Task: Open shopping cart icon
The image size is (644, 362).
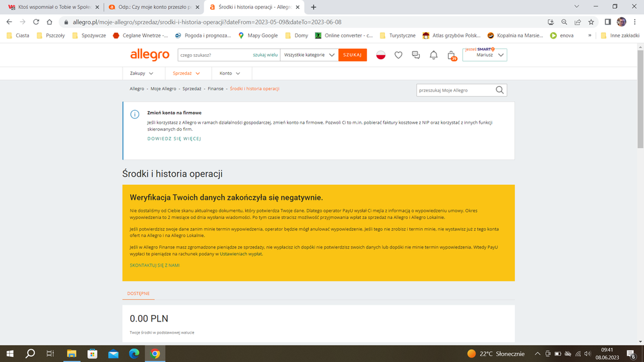Action: coord(451,55)
